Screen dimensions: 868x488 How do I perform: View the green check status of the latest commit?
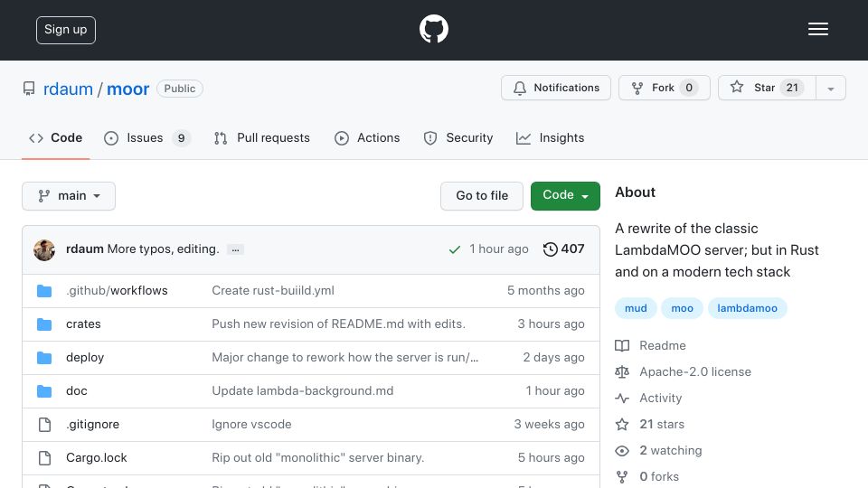[455, 250]
